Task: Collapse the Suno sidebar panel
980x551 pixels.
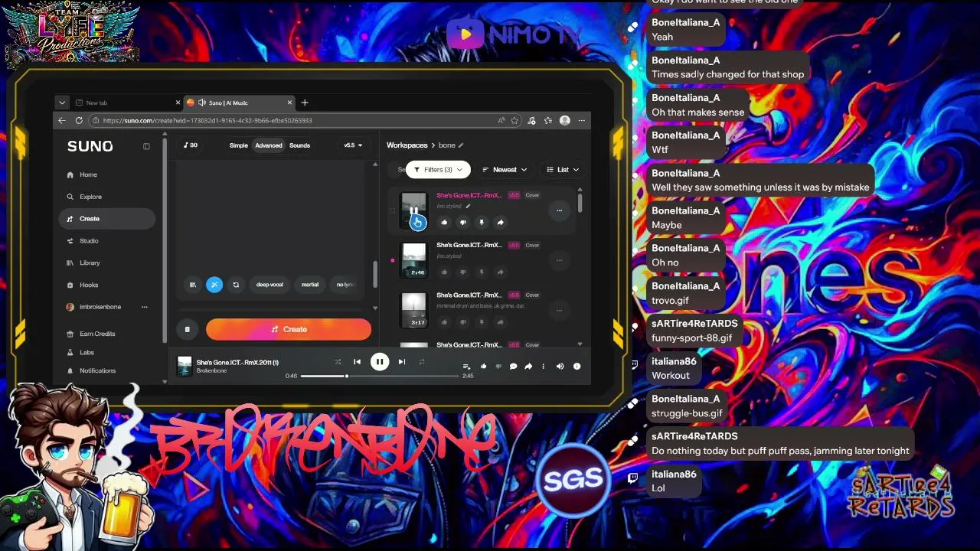Action: click(x=146, y=146)
